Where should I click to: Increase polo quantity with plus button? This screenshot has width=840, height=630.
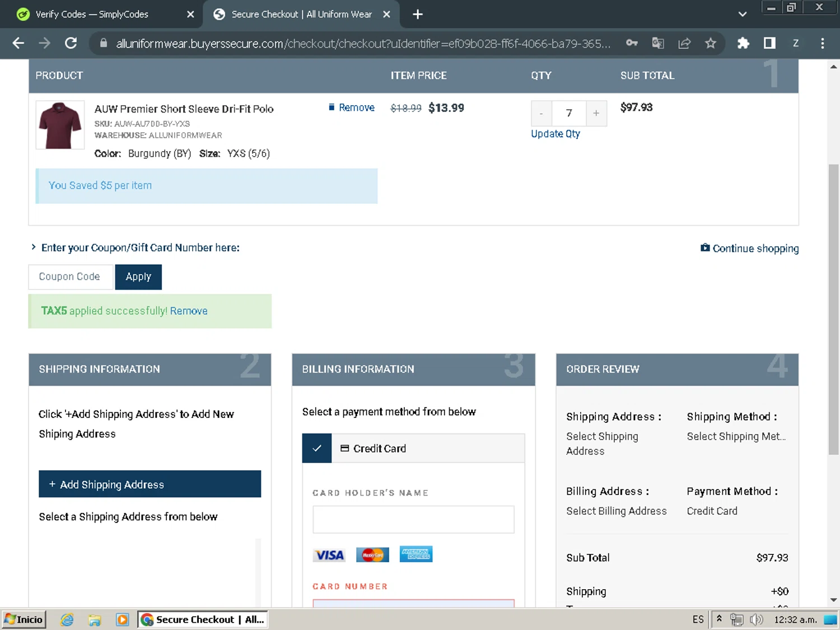[x=596, y=114]
